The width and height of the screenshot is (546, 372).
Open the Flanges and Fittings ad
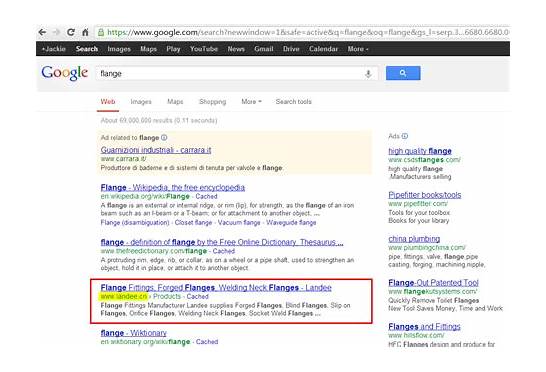coord(424,327)
